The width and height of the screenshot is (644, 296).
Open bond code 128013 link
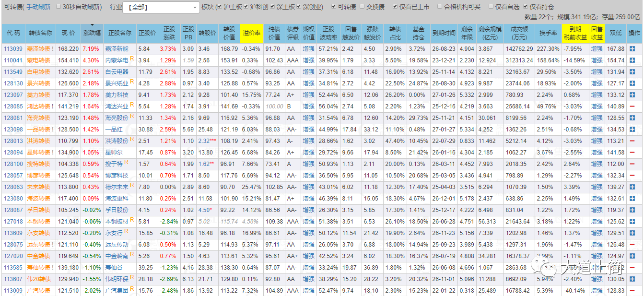coord(13,141)
